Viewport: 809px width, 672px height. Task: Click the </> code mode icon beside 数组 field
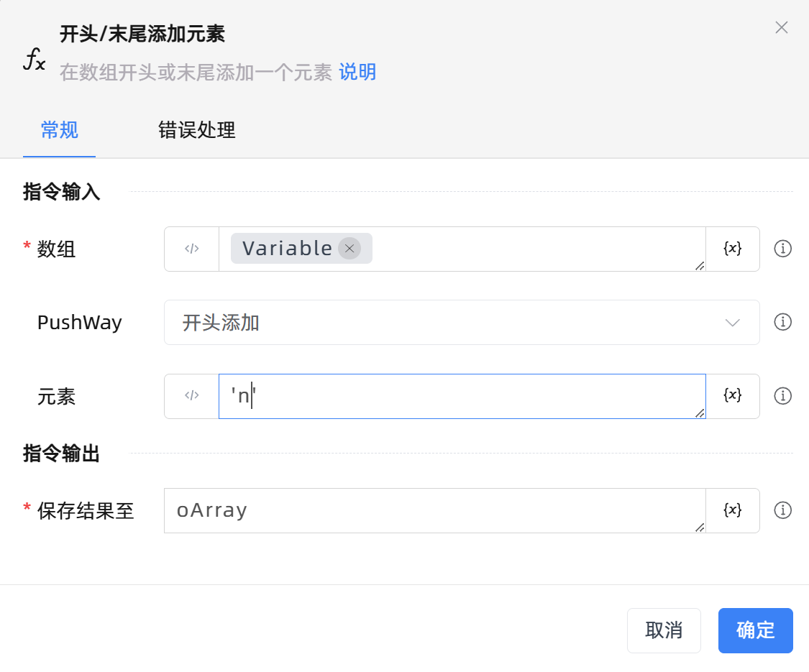click(x=191, y=249)
